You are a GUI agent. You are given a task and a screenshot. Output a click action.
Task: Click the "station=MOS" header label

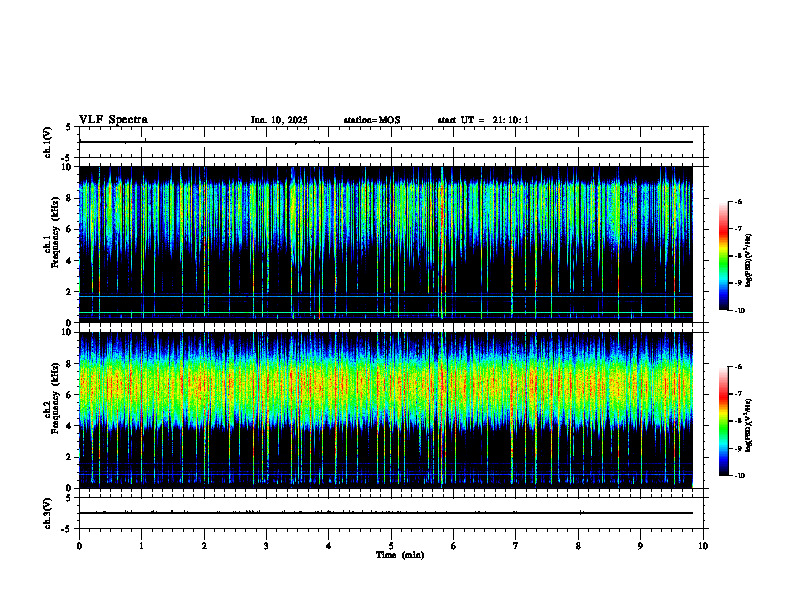(372, 120)
